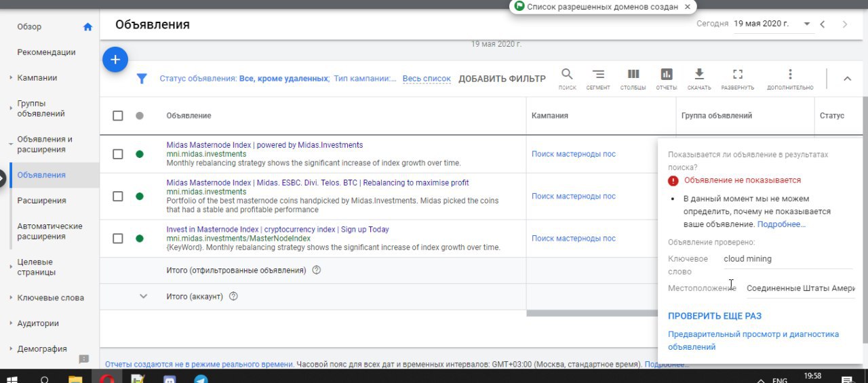The image size is (868, 383).
Task: Open campaign link in 'Invest in Masternode Index' row
Action: pyautogui.click(x=574, y=238)
